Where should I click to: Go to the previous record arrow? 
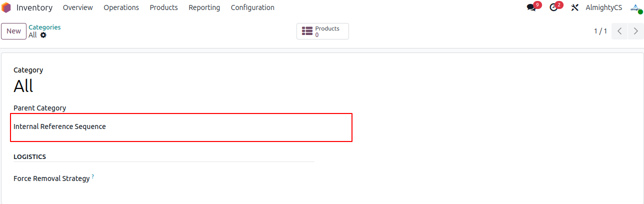click(x=619, y=31)
